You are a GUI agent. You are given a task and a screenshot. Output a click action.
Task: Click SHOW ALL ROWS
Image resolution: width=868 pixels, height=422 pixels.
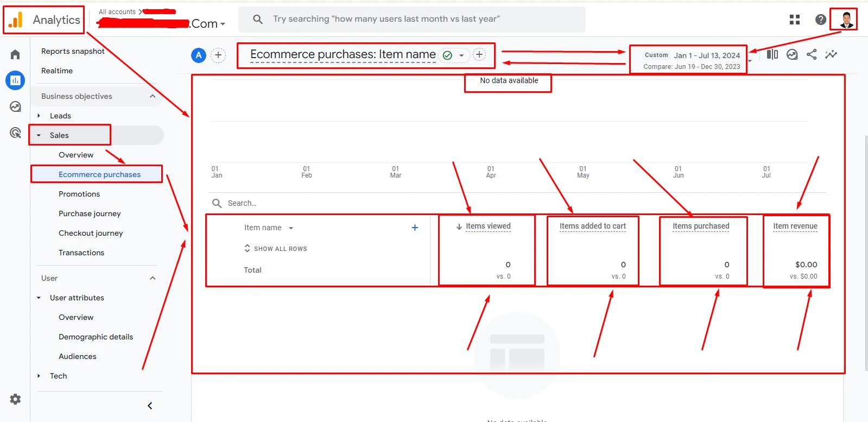pos(276,249)
